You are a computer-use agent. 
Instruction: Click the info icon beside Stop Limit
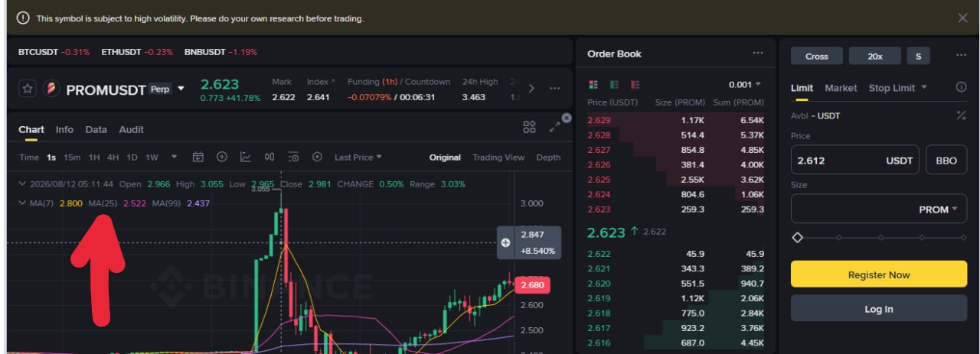pos(961,87)
